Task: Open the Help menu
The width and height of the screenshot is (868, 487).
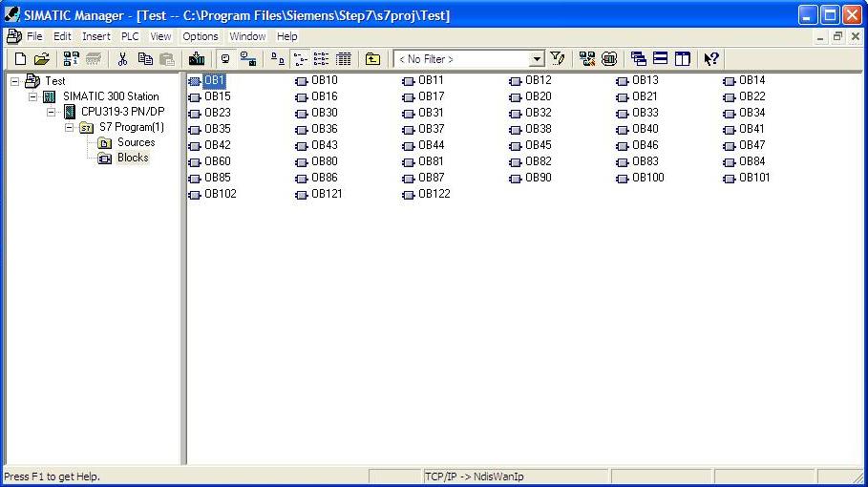Action: [x=286, y=36]
